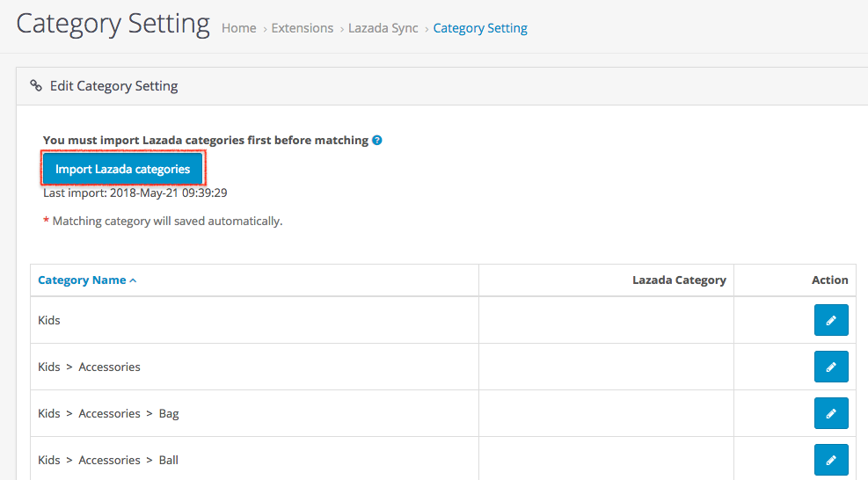This screenshot has height=480, width=868.
Task: Click the Action column header
Action: (x=829, y=280)
